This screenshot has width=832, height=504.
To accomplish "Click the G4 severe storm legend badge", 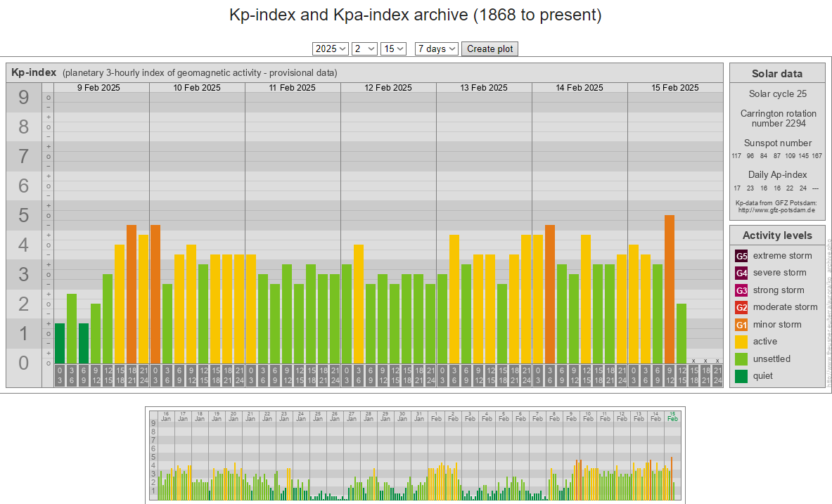I will coord(741,273).
